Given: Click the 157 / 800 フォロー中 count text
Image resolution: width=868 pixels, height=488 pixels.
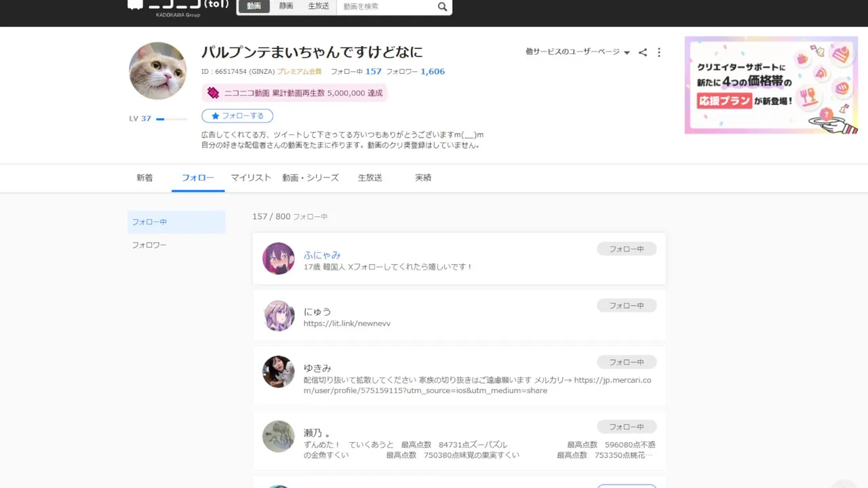Looking at the screenshot, I should click(290, 217).
